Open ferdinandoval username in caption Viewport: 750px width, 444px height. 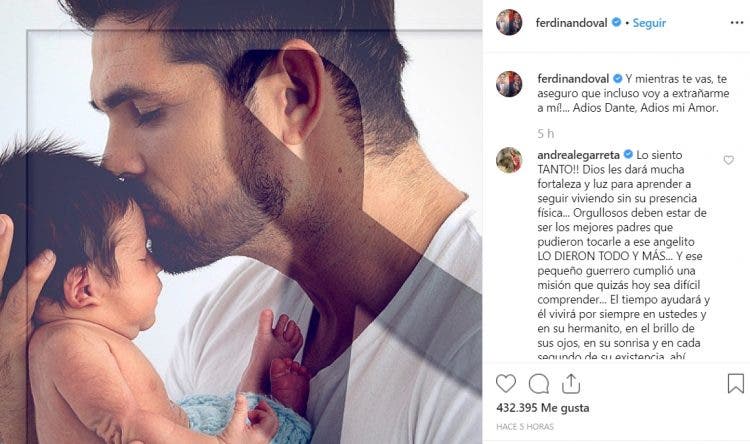point(573,78)
